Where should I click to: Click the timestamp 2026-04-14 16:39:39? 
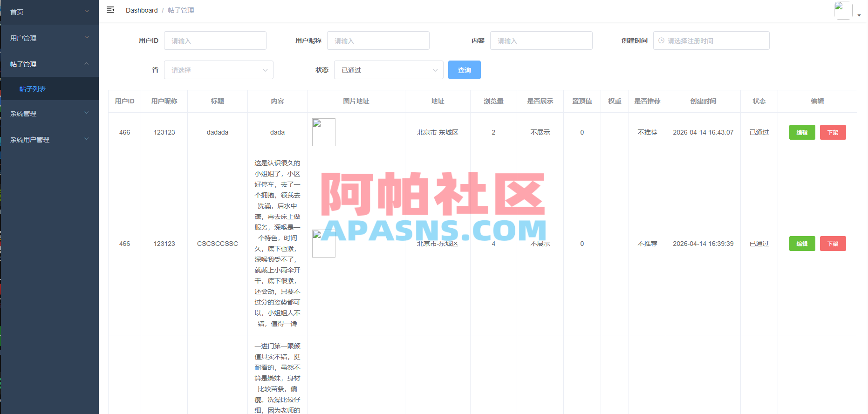[703, 244]
